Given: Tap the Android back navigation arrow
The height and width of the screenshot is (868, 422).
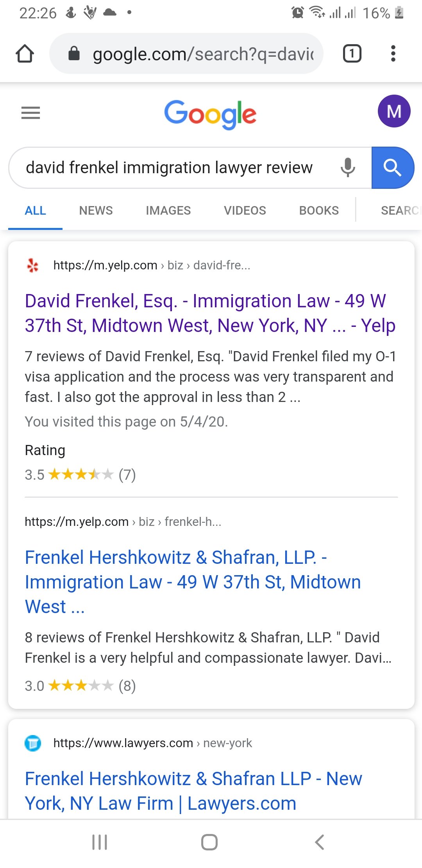Looking at the screenshot, I should pyautogui.click(x=320, y=842).
